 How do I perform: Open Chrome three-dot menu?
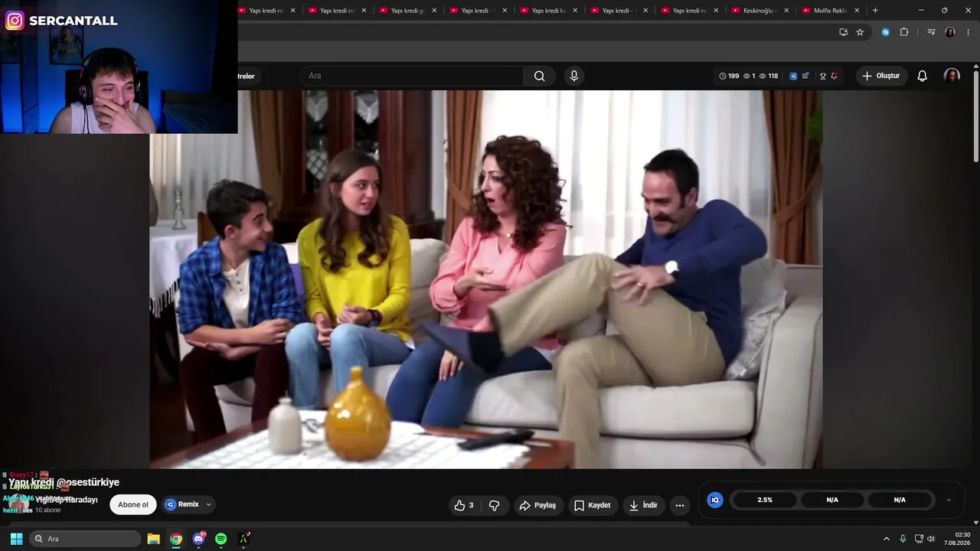[968, 32]
